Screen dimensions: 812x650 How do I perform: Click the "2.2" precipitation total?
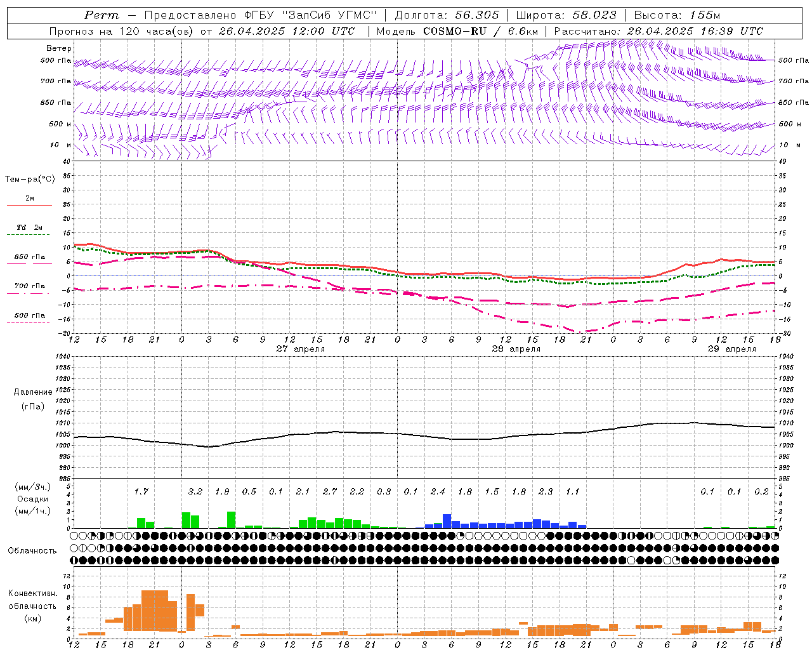click(357, 492)
